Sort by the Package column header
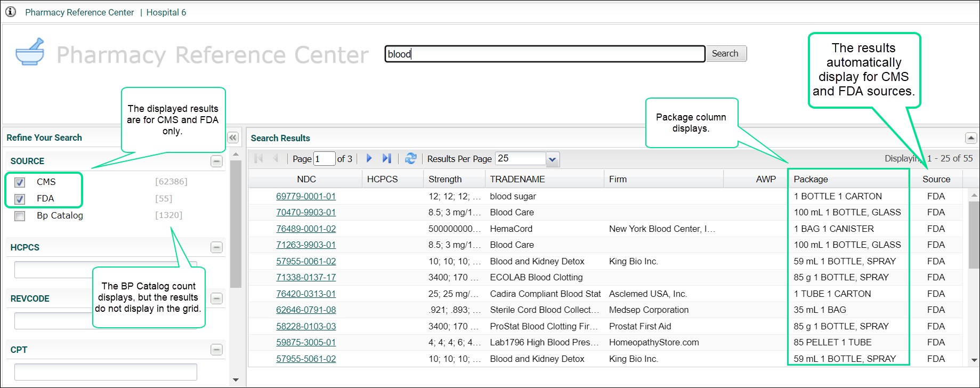 [x=811, y=179]
